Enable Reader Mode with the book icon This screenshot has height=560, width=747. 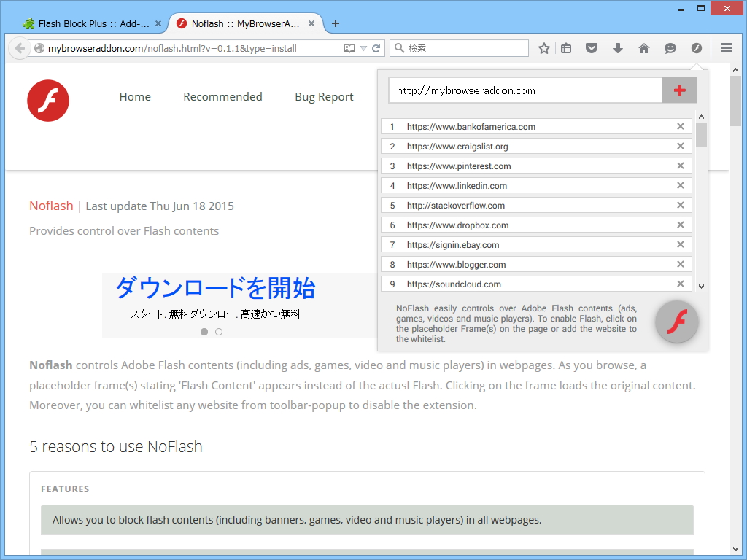[x=349, y=47]
